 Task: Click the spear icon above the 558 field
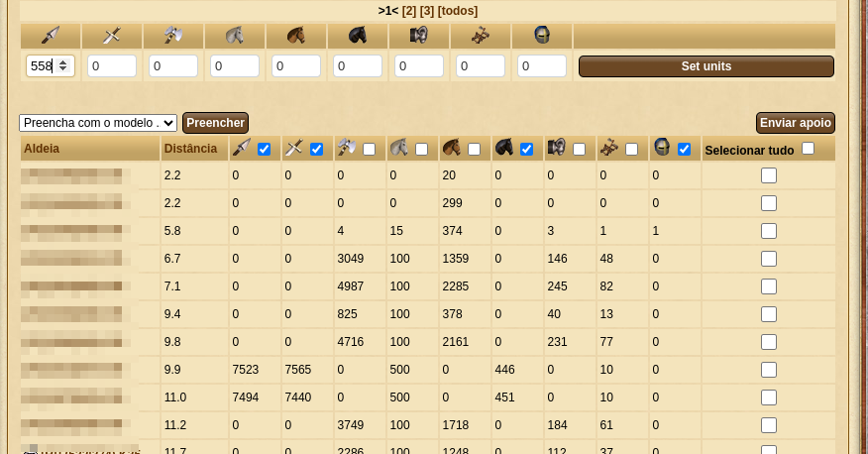pyautogui.click(x=51, y=36)
